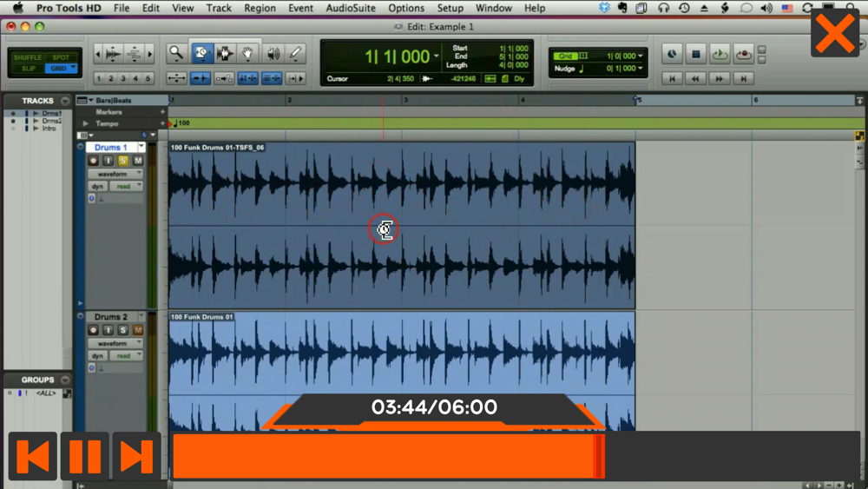Toggle input monitoring on Drums 1
Screen dimensions: 868x489
pos(108,161)
